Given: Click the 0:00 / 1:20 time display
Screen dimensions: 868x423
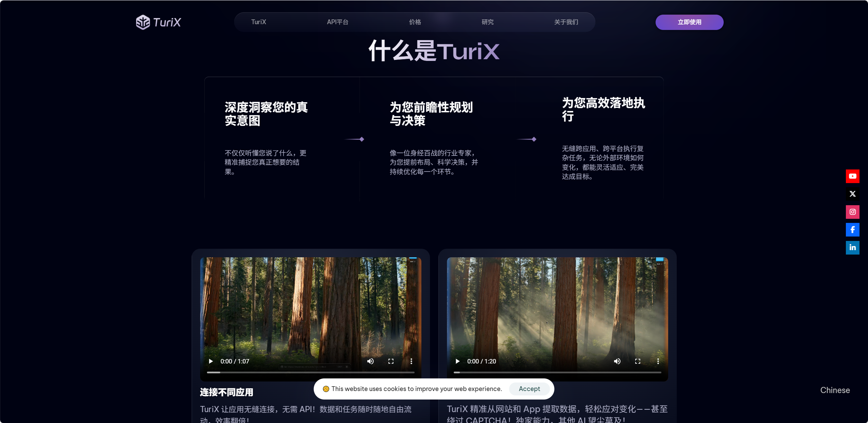Looking at the screenshot, I should pyautogui.click(x=482, y=361).
